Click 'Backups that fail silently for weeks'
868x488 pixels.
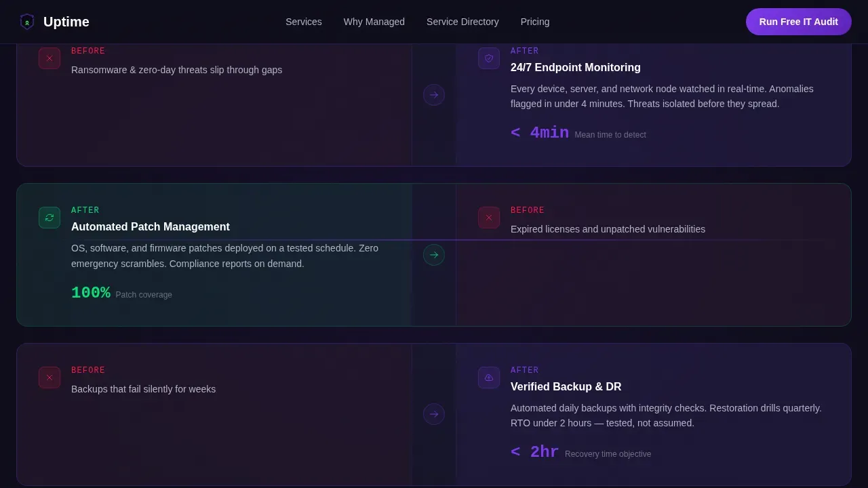tap(144, 389)
